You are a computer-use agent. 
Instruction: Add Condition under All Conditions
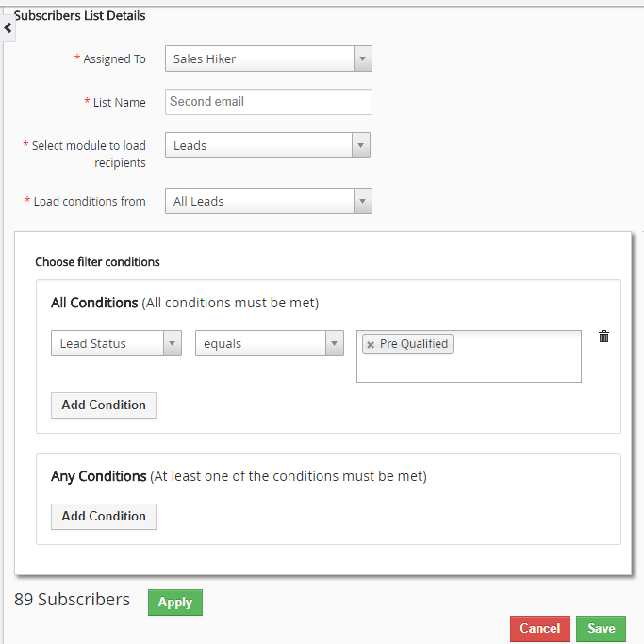104,405
